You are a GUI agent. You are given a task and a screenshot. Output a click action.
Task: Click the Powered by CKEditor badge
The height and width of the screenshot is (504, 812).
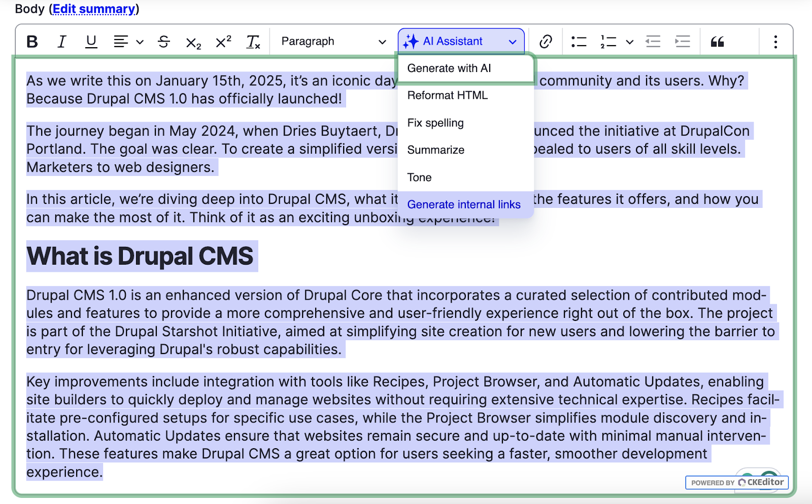[x=737, y=482]
